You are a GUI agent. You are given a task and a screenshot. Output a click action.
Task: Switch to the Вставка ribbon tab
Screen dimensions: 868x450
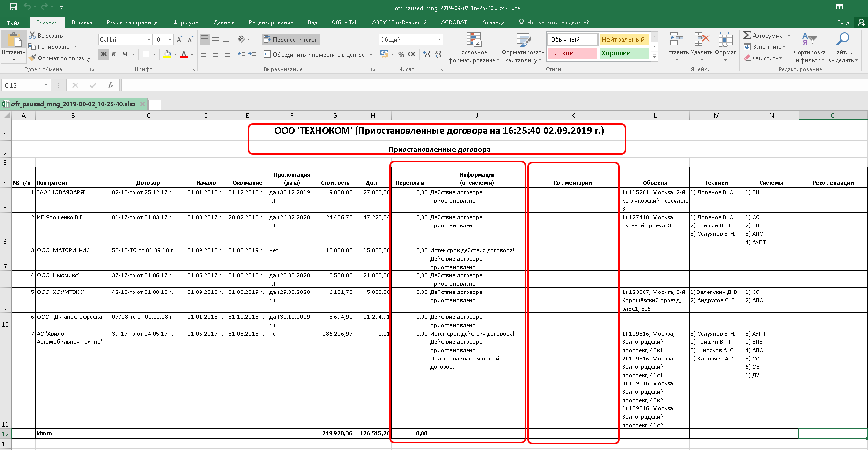pyautogui.click(x=82, y=22)
